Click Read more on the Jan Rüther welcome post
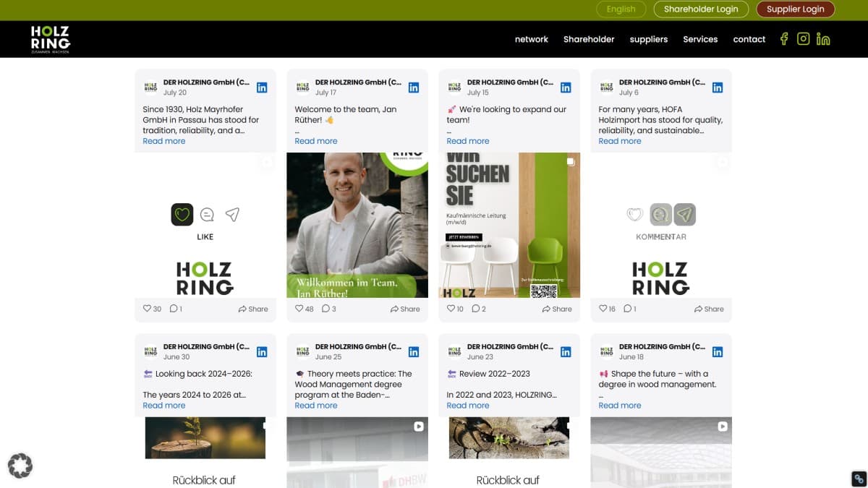Screen dimensions: 868x488 (x=316, y=141)
